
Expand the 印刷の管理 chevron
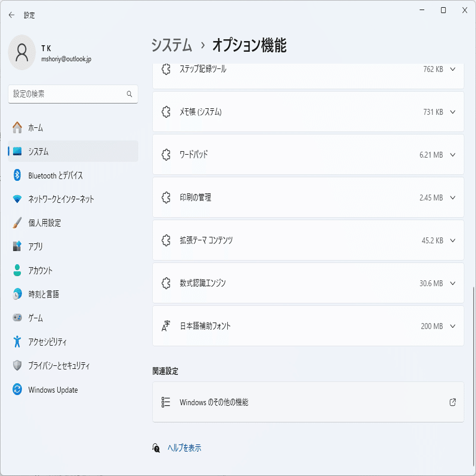(x=453, y=198)
